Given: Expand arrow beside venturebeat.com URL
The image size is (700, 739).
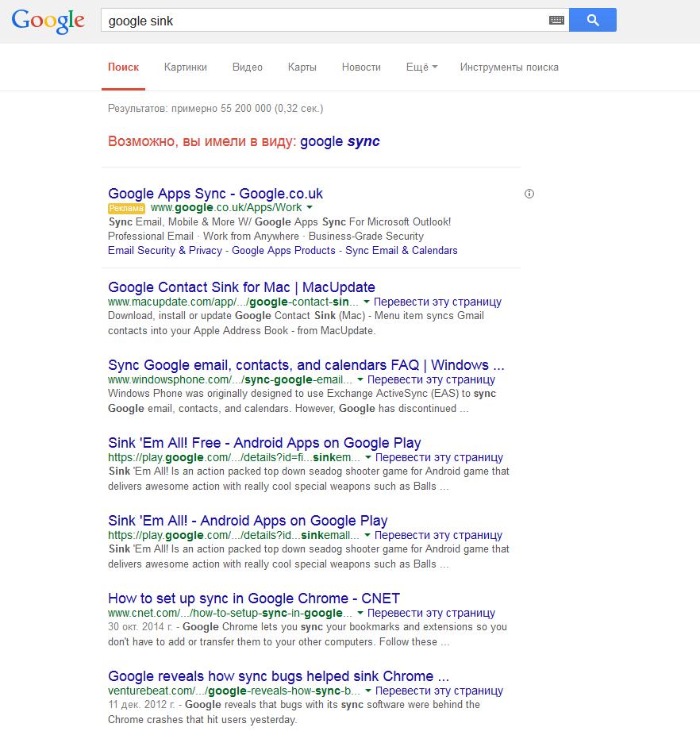Looking at the screenshot, I should tap(368, 691).
